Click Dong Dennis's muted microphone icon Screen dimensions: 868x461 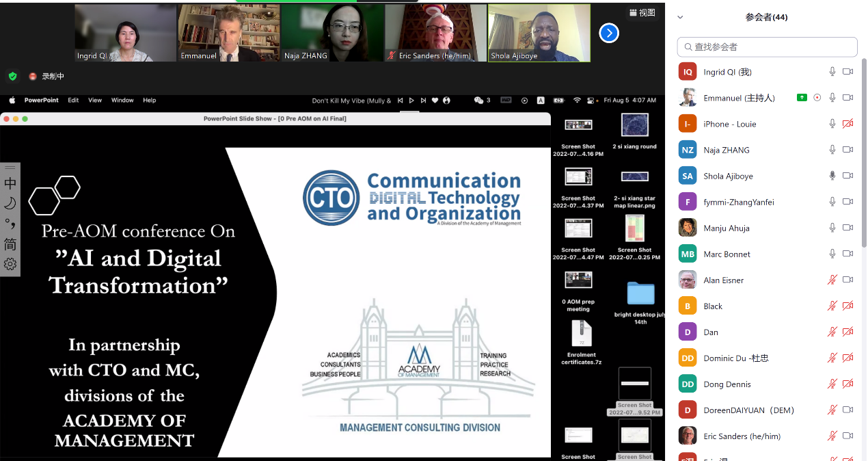832,384
